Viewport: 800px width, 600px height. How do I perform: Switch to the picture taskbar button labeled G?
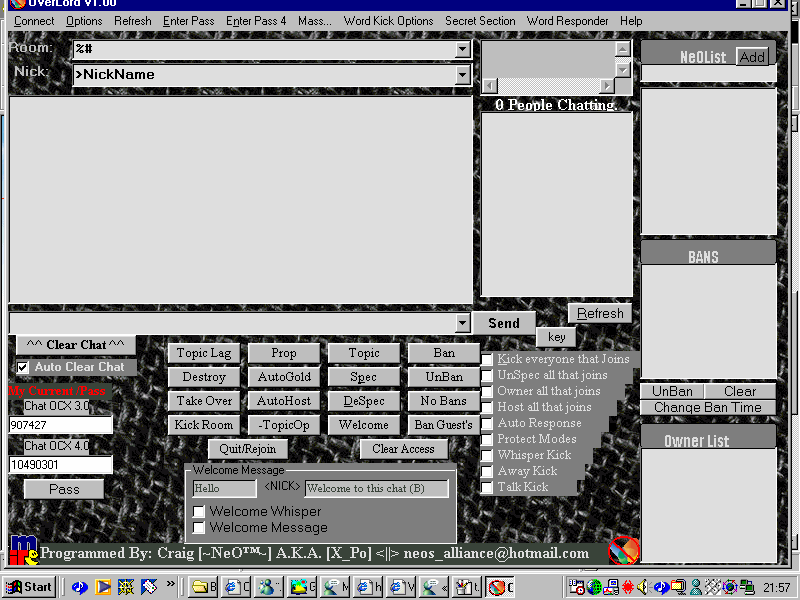coord(303,587)
